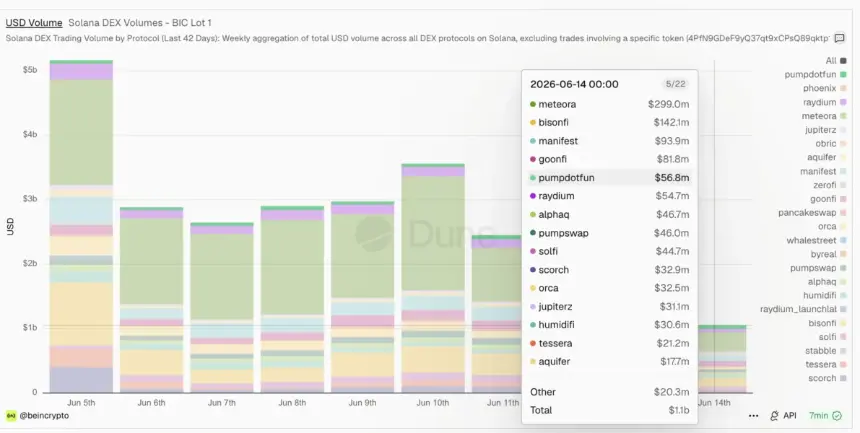This screenshot has height=433, width=860.
Task: Click the tessera $21.2m tooltip row
Action: tap(609, 344)
